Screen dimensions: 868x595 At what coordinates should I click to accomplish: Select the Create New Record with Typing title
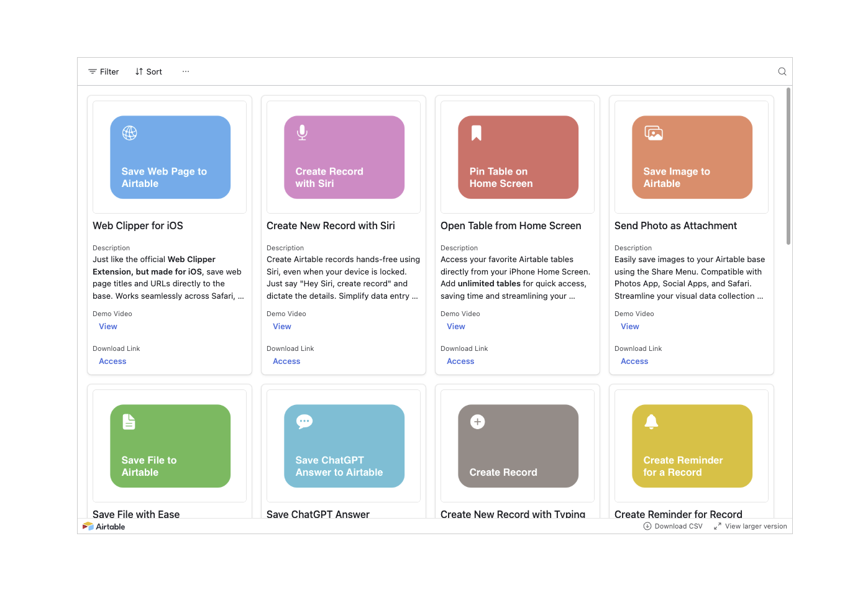click(513, 514)
